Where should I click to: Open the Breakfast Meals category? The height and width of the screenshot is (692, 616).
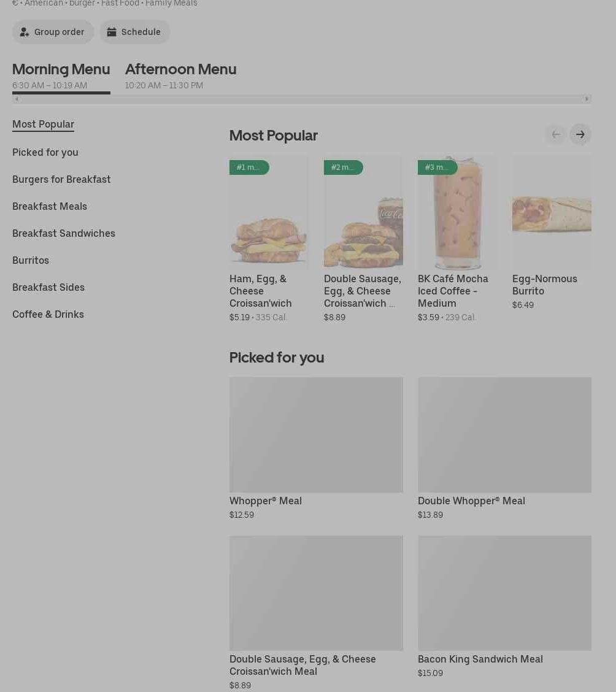(x=50, y=206)
